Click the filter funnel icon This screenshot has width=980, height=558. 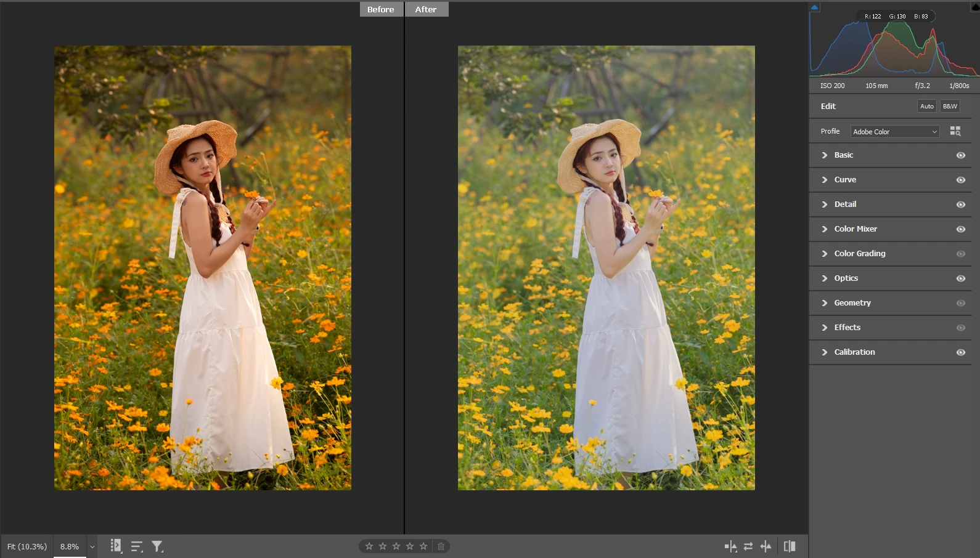tap(157, 546)
